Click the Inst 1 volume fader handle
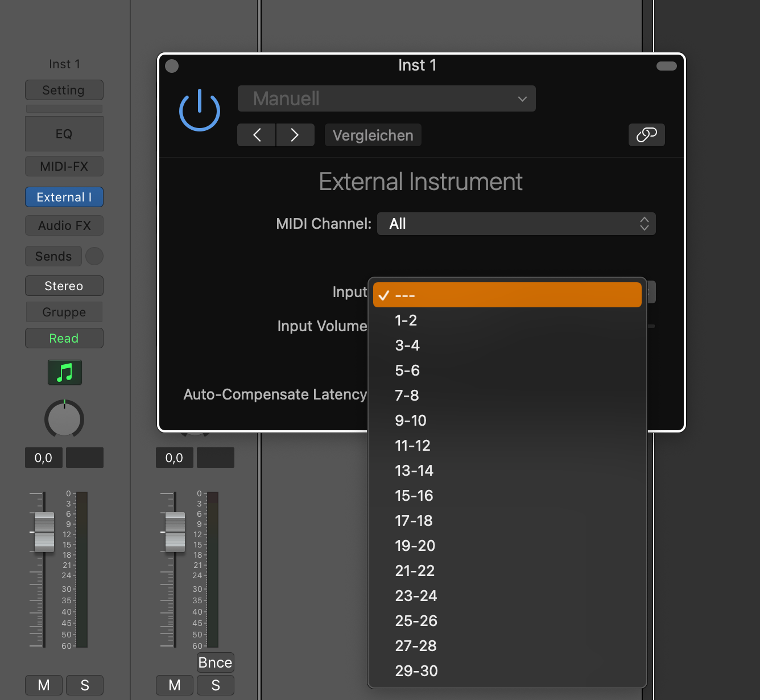This screenshot has width=760, height=700. (x=44, y=532)
